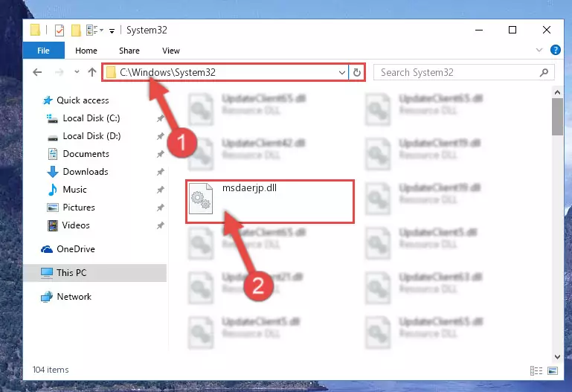Go back using the back arrow
572x392 pixels.
click(x=37, y=72)
